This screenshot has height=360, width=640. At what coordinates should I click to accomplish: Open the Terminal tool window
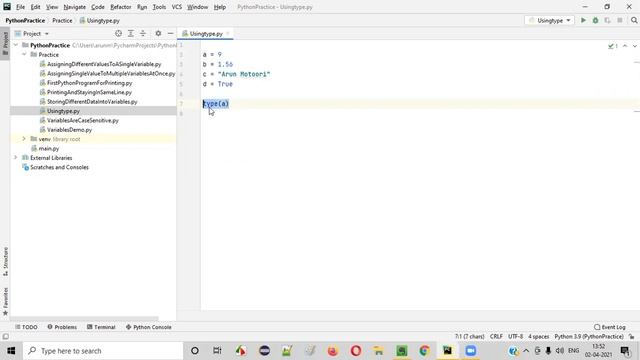[x=101, y=327]
